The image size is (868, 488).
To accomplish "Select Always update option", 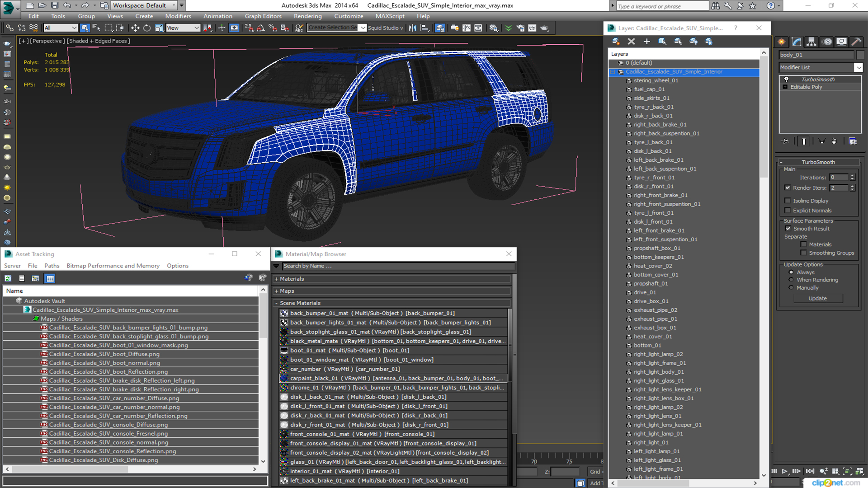I will [x=791, y=272].
